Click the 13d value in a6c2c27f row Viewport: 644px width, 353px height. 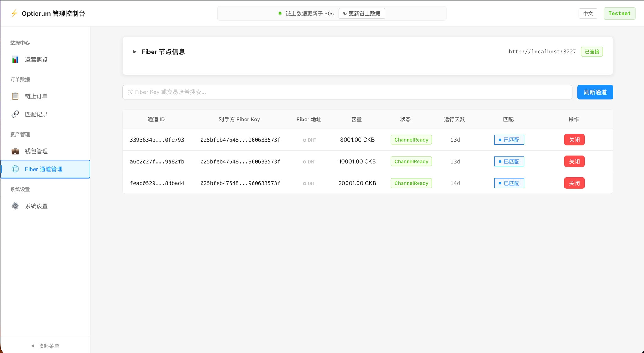pos(455,161)
